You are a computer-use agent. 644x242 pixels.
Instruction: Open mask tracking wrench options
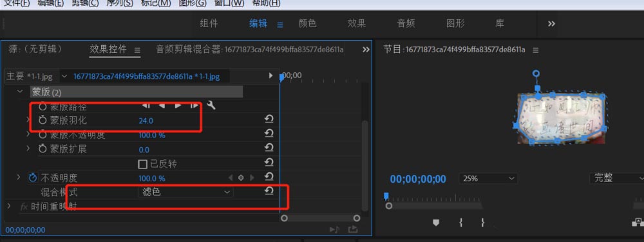(x=211, y=105)
